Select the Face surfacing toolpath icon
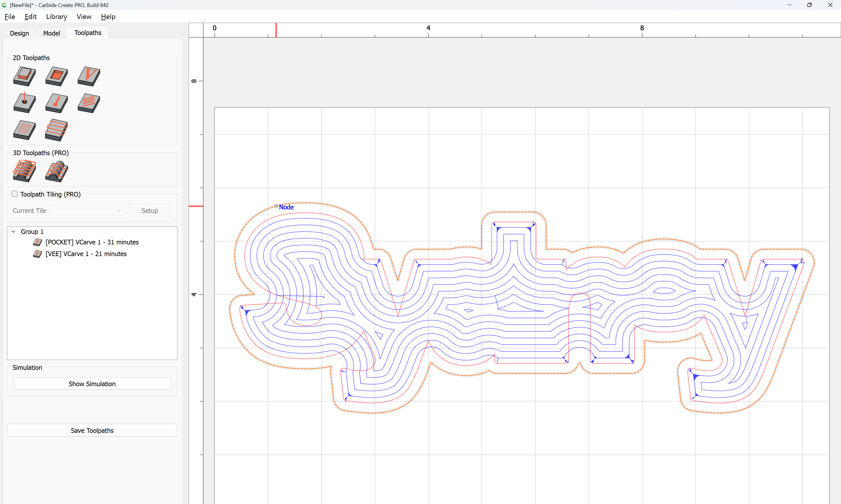This screenshot has height=504, width=841. click(x=56, y=130)
